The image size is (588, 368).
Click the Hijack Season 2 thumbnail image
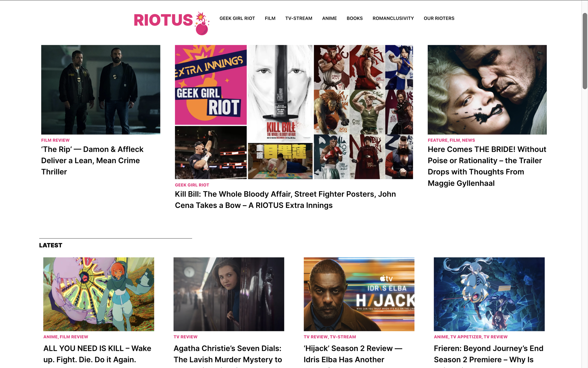click(359, 294)
